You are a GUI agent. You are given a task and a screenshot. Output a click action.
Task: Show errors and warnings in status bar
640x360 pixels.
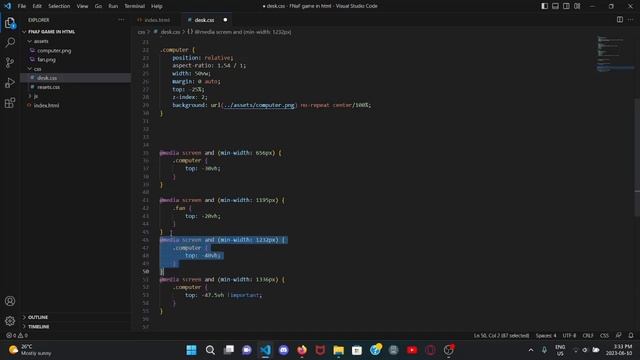coord(17,335)
